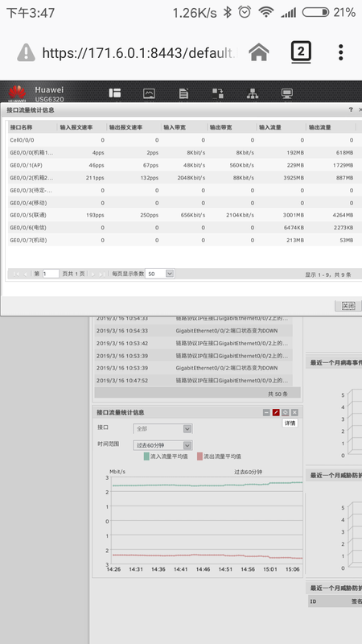This screenshot has width=362, height=644.
Task: Go to last page in dialog pager
Action: pyautogui.click(x=102, y=274)
